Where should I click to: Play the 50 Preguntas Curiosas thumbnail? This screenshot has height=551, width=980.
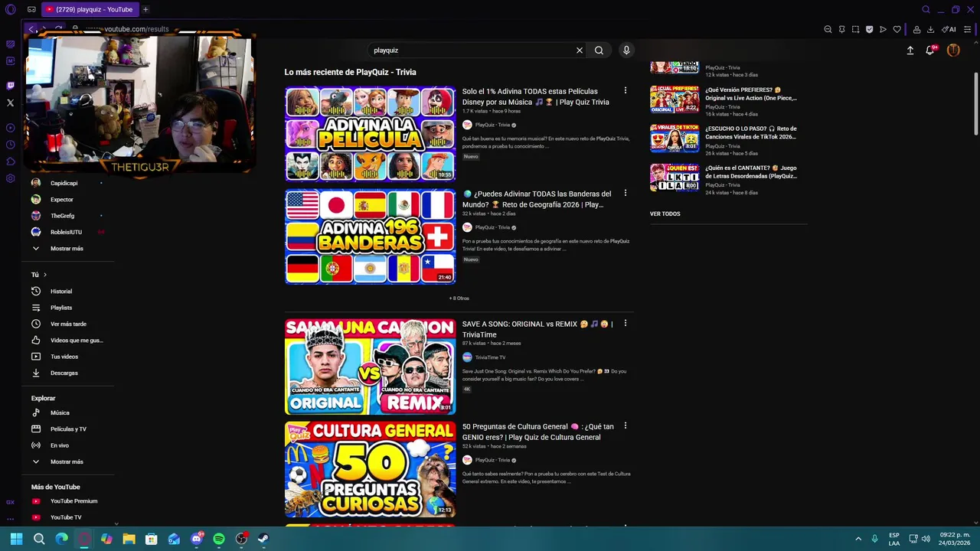[x=370, y=469]
